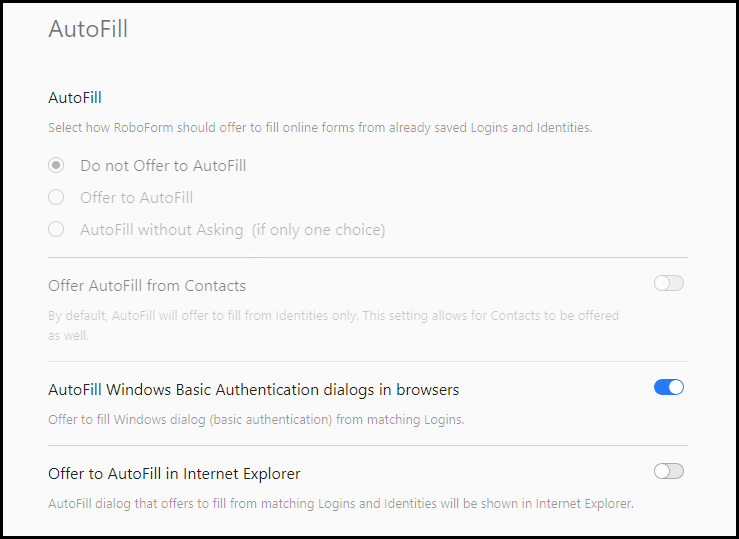This screenshot has width=739, height=539.
Task: Click the "Offer to fill Windows dialog" description
Action: (256, 419)
